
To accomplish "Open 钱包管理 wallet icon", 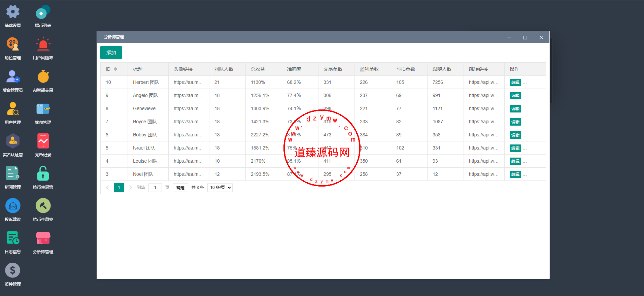I will coord(43,109).
